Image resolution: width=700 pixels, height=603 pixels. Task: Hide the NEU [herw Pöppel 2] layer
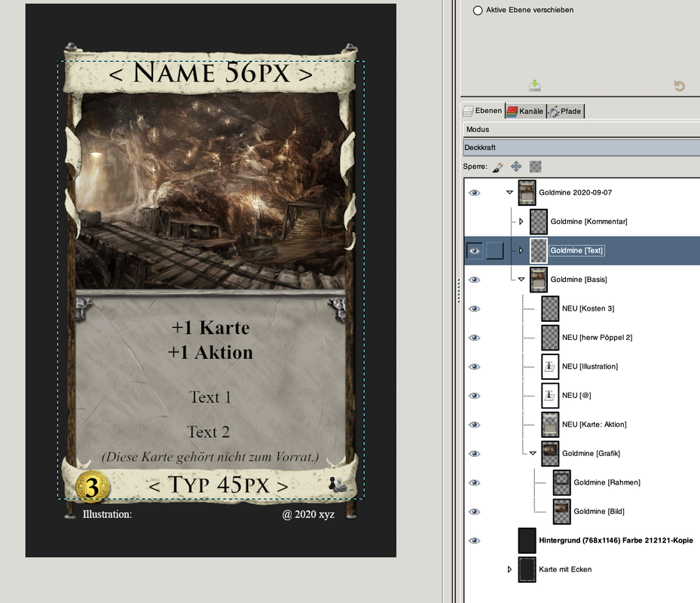(475, 338)
